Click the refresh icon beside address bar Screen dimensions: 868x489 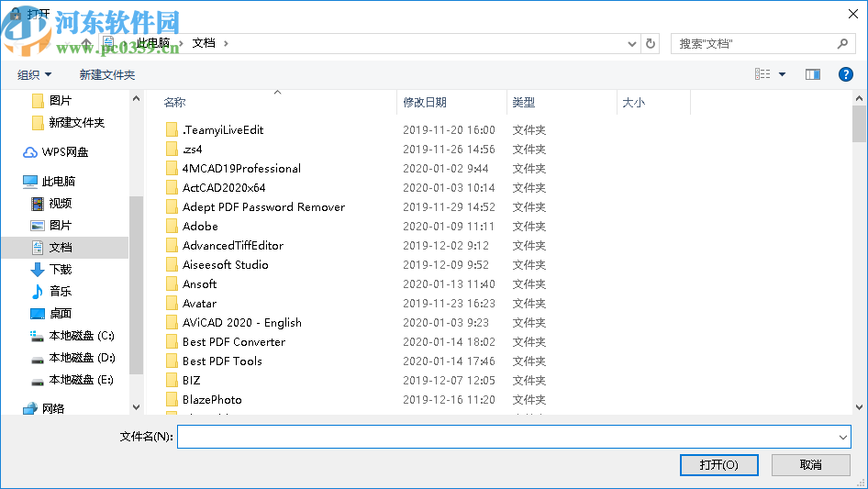pos(651,43)
